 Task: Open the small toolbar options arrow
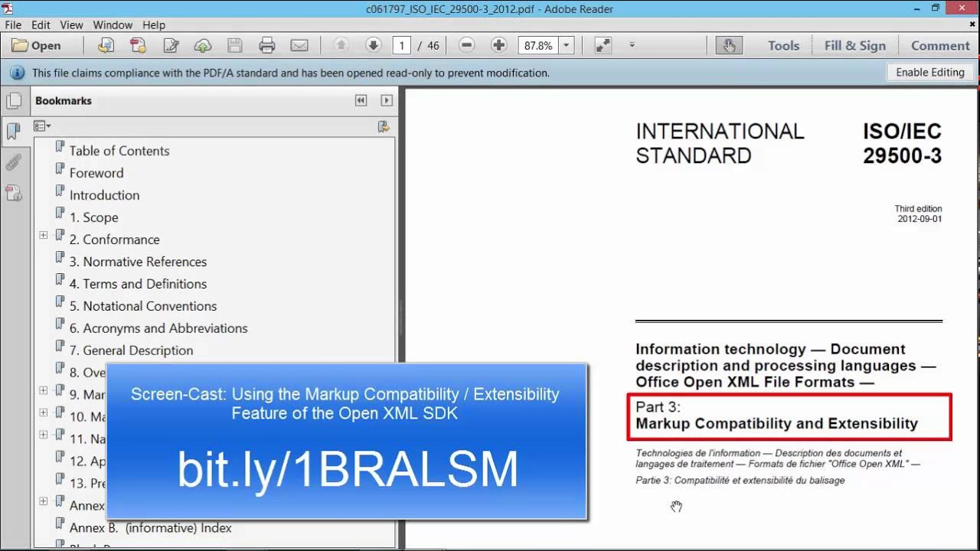[x=632, y=46]
